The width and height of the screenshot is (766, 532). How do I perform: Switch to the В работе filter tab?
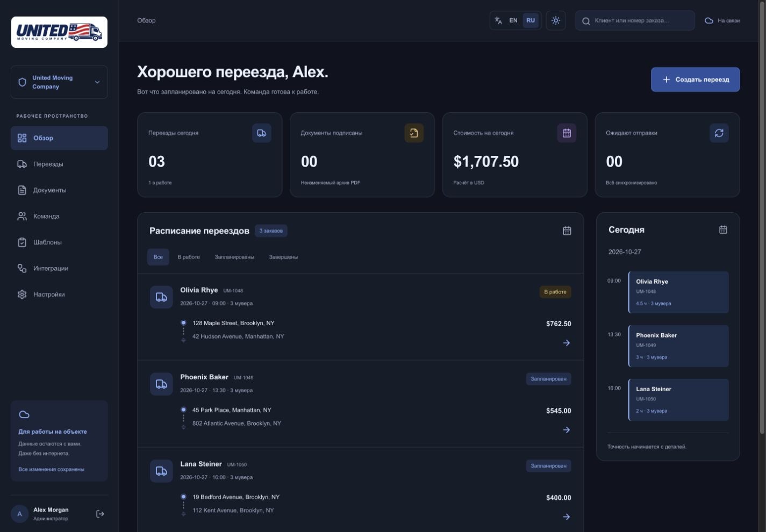tap(189, 257)
